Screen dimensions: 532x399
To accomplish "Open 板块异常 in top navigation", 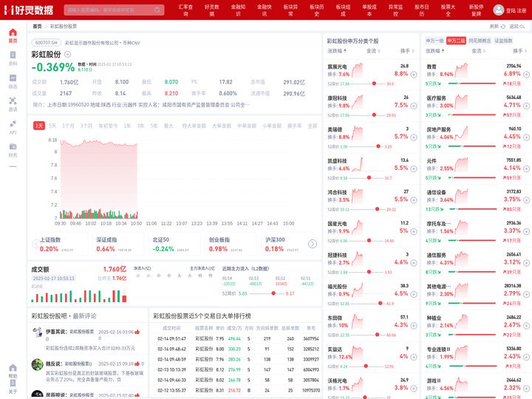I will 291,10.
